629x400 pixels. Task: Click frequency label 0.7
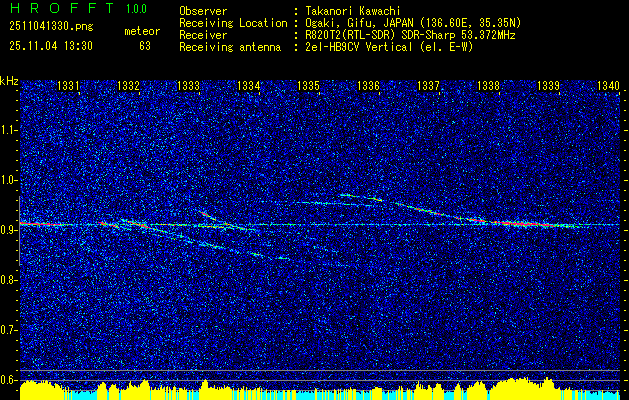tap(8, 330)
